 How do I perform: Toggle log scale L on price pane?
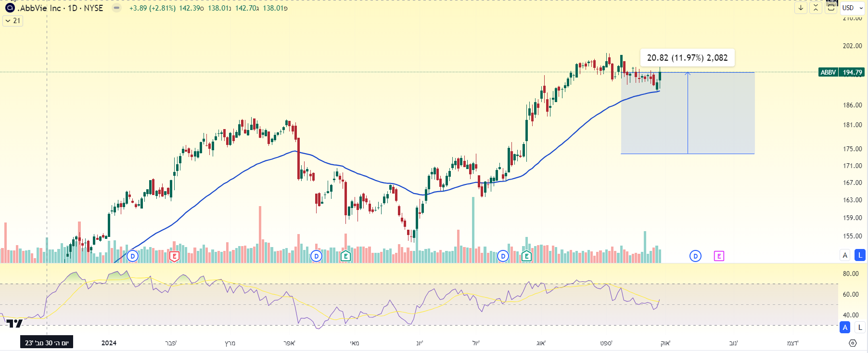(860, 255)
